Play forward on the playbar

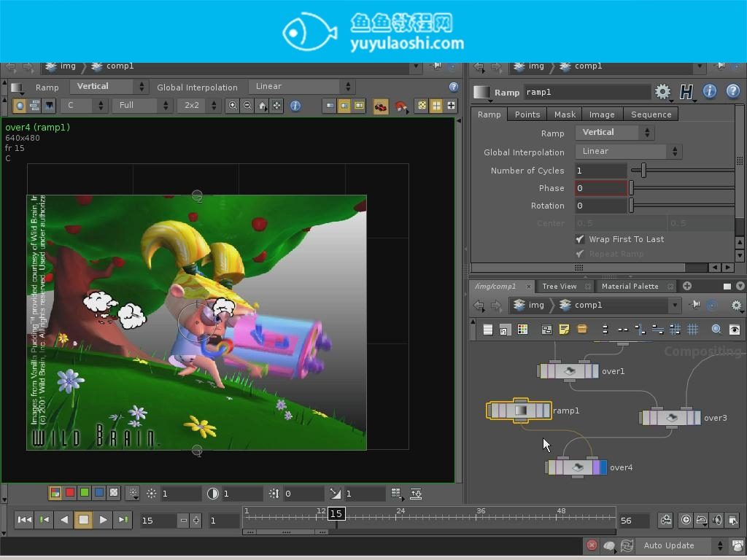103,519
